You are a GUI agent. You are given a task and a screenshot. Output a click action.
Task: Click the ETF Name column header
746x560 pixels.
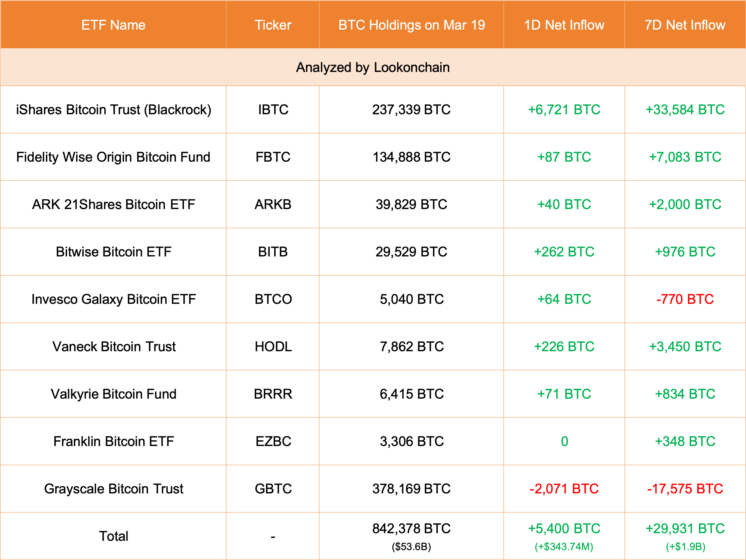coord(113,25)
